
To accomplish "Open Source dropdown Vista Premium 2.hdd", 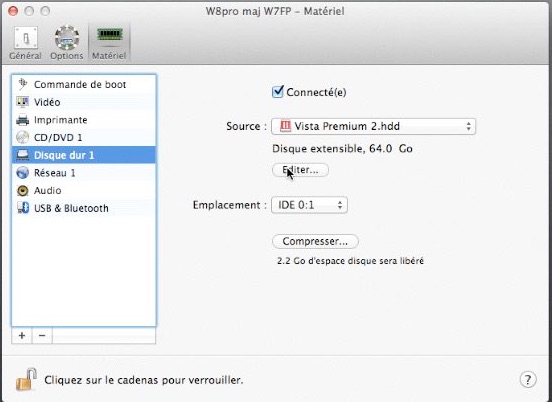I will pyautogui.click(x=373, y=126).
